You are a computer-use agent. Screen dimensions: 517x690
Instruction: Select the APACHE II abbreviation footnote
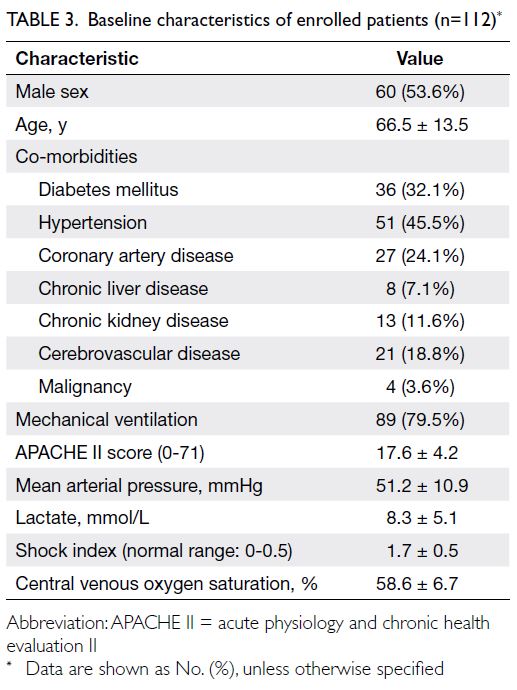248,634
